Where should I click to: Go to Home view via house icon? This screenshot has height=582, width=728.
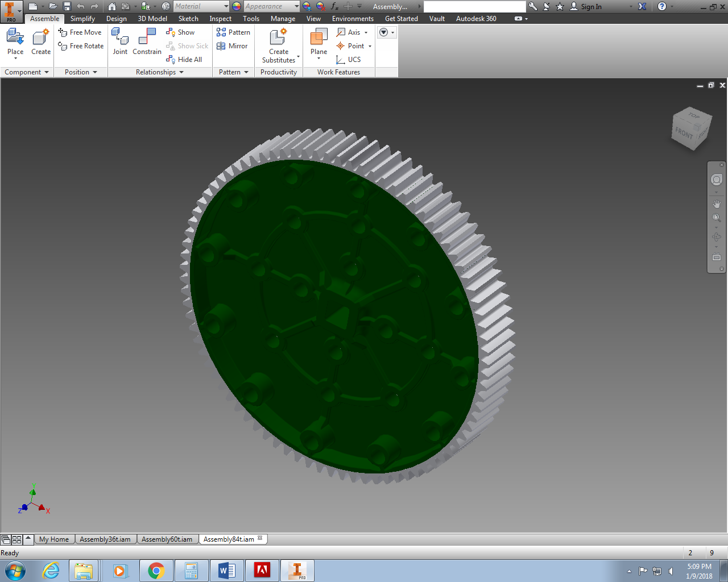click(112, 6)
